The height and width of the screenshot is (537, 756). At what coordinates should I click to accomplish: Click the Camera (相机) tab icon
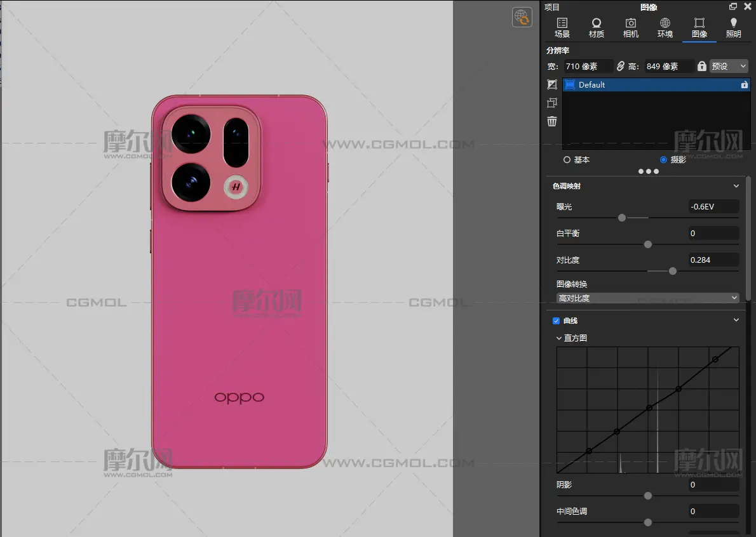point(630,28)
